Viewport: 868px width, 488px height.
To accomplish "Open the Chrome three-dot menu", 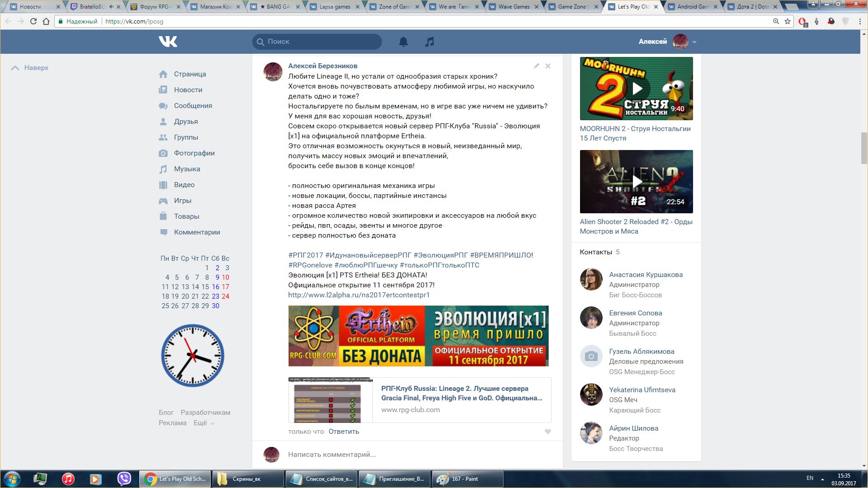I will click(860, 21).
